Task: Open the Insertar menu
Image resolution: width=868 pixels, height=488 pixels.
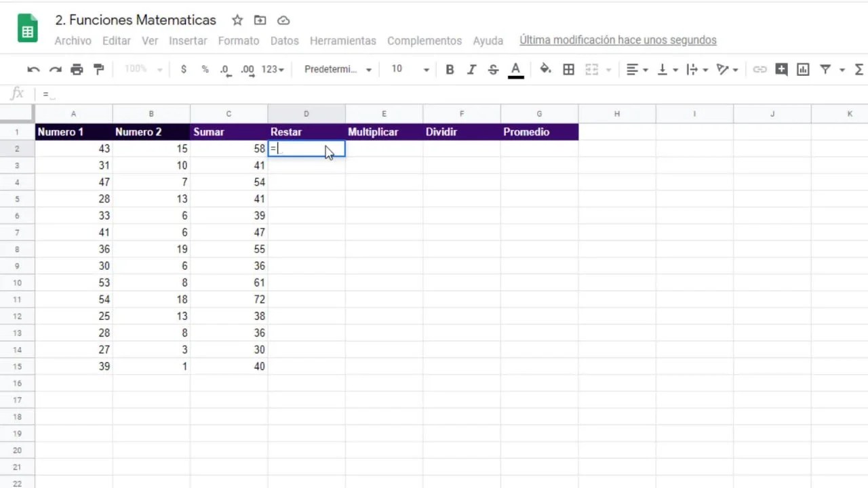Action: click(188, 41)
